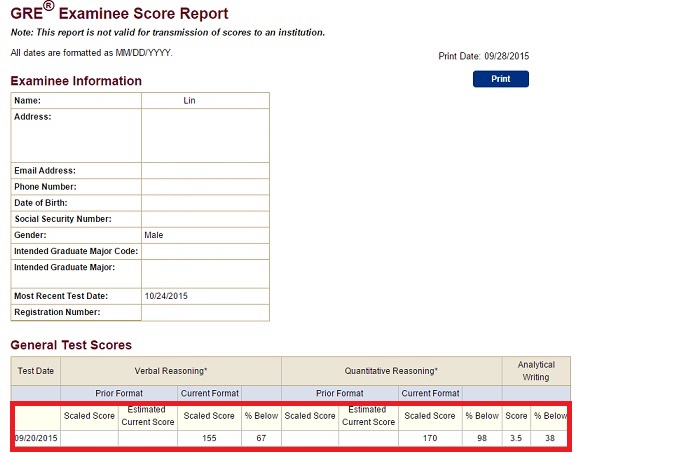Select the date value "10/24/2015"

point(166,296)
